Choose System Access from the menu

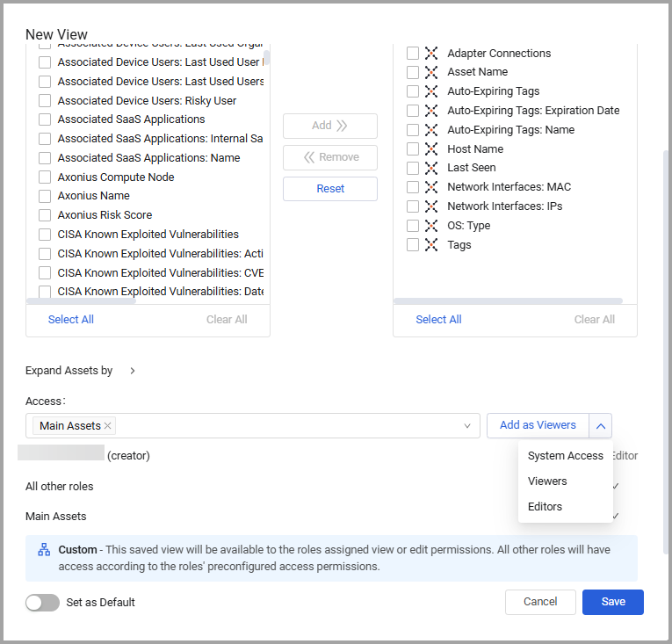pos(565,456)
